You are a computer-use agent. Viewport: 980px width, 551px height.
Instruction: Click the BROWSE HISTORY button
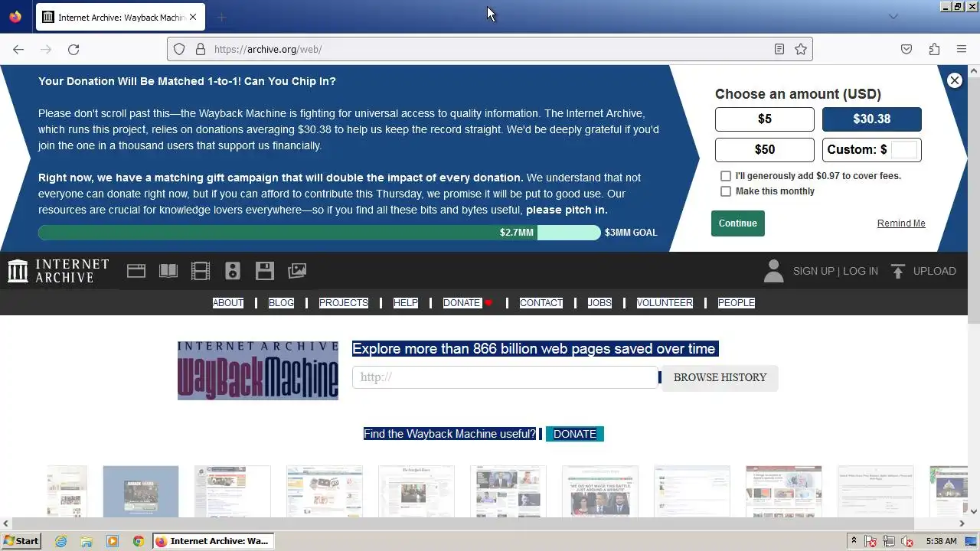(720, 377)
